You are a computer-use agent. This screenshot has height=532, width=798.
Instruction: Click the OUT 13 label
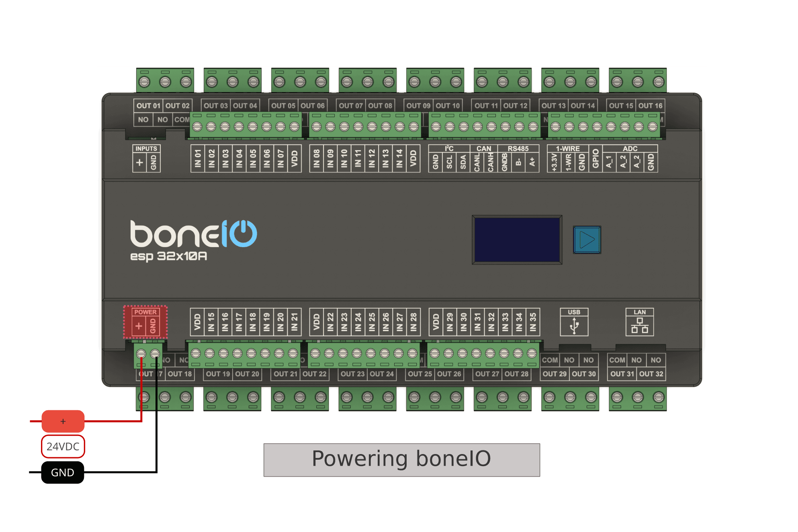coord(553,106)
